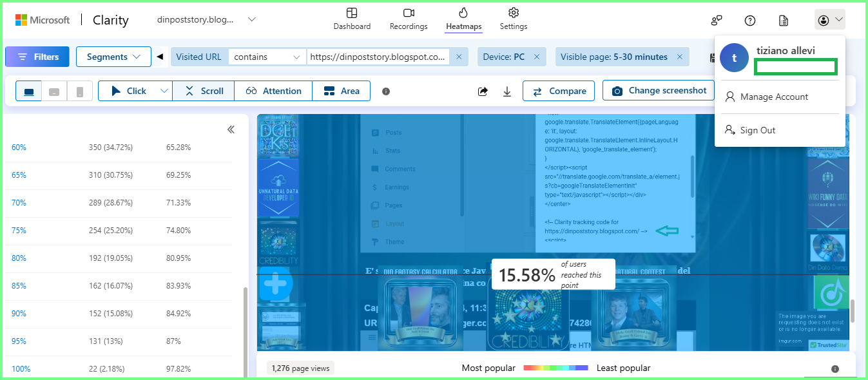Switch to Area heatmap

(342, 91)
